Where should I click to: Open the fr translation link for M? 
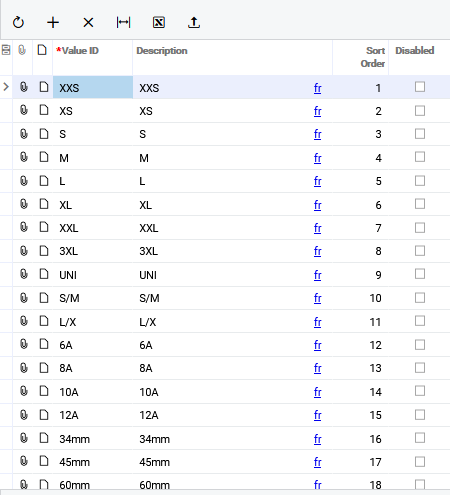(x=318, y=158)
